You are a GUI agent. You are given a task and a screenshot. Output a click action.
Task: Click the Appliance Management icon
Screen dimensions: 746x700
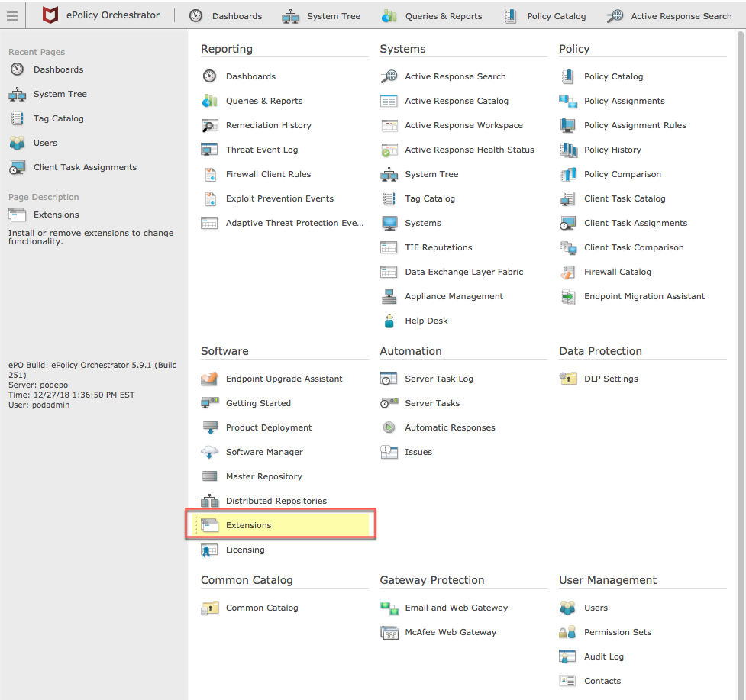pos(389,296)
